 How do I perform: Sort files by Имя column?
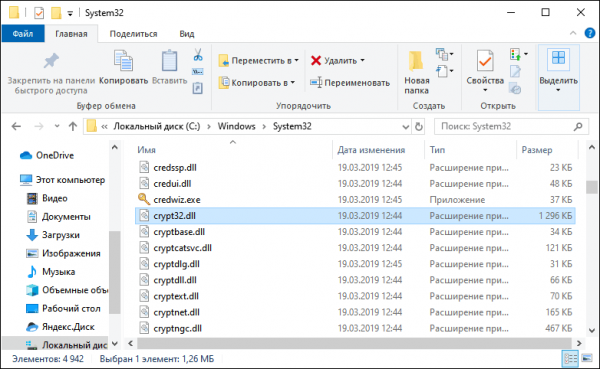click(x=233, y=150)
